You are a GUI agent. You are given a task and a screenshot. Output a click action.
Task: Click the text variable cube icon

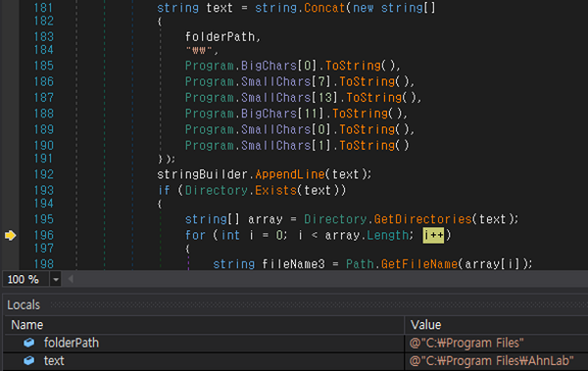(x=28, y=360)
